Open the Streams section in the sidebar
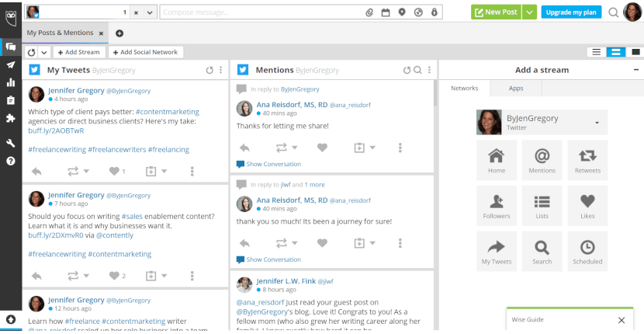 (11, 47)
